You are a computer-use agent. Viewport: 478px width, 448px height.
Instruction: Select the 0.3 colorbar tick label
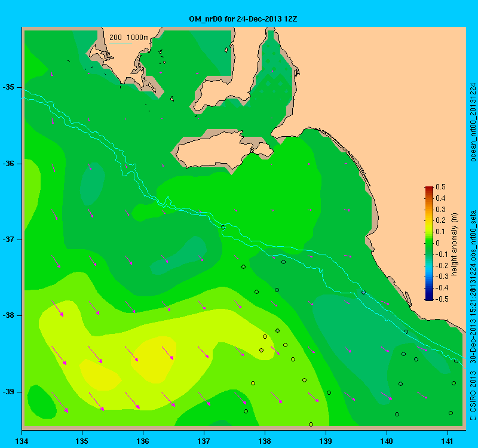tap(440, 210)
